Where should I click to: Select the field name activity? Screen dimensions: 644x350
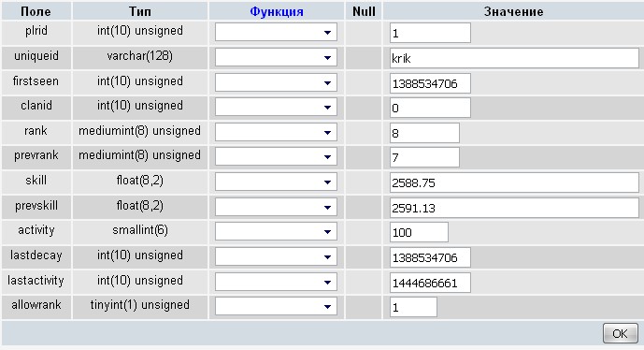pos(36,230)
